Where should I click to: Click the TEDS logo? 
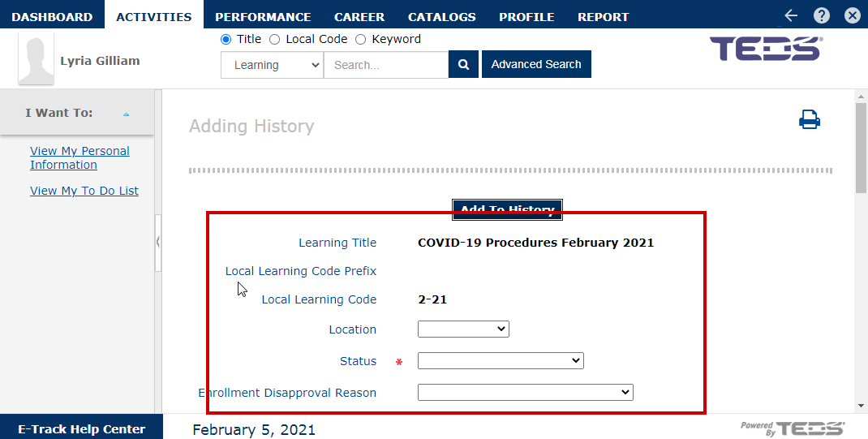point(767,49)
